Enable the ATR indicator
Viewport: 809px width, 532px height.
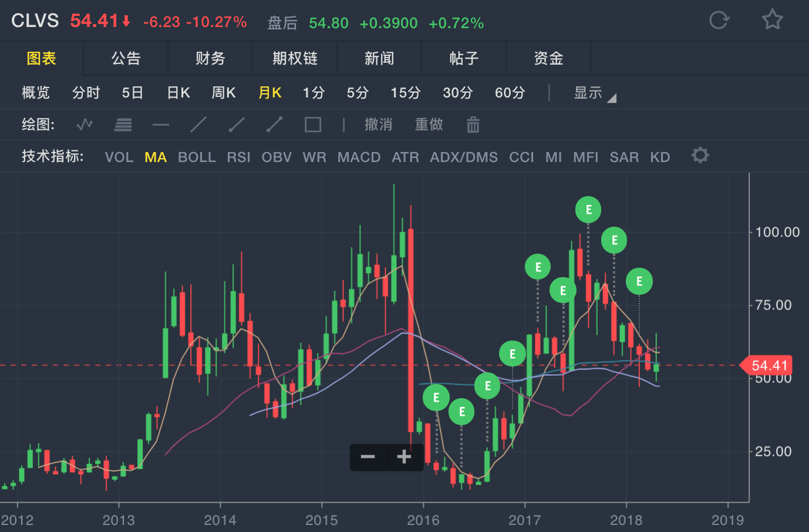click(x=405, y=157)
